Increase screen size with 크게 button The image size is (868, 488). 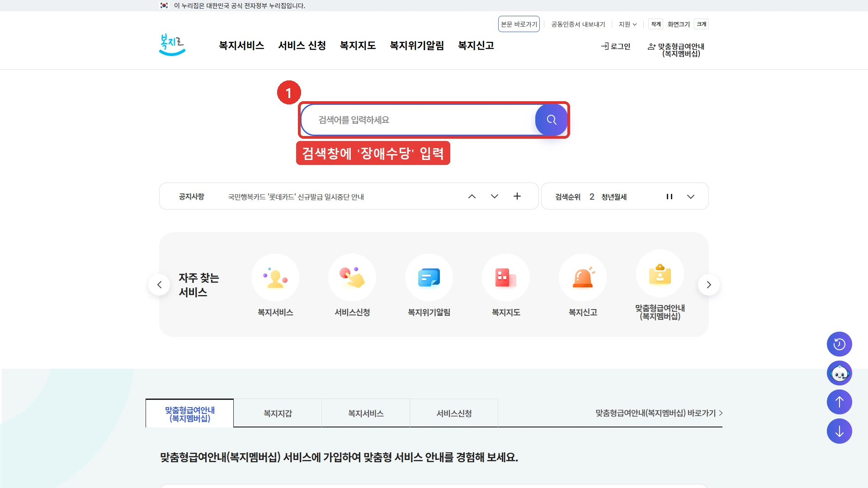702,24
